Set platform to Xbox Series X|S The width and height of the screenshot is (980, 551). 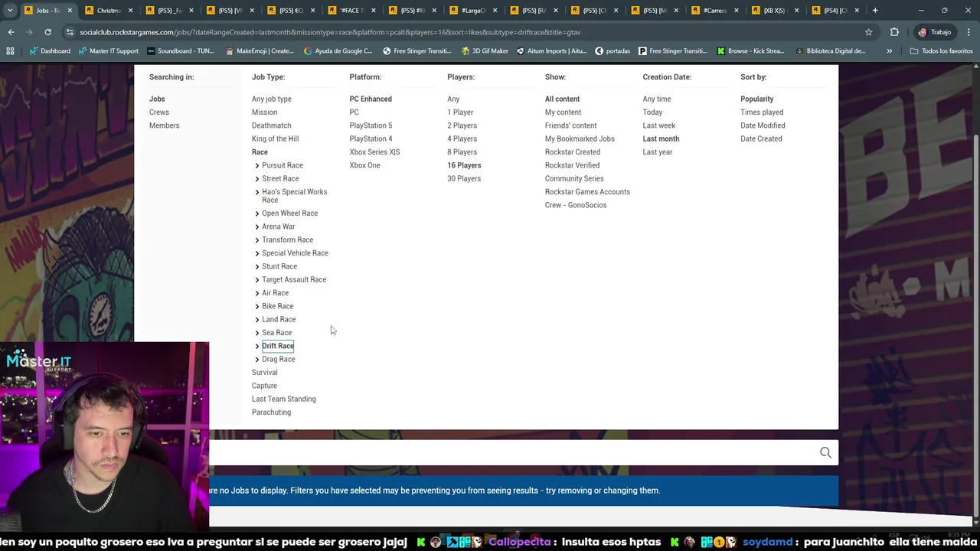pos(374,152)
